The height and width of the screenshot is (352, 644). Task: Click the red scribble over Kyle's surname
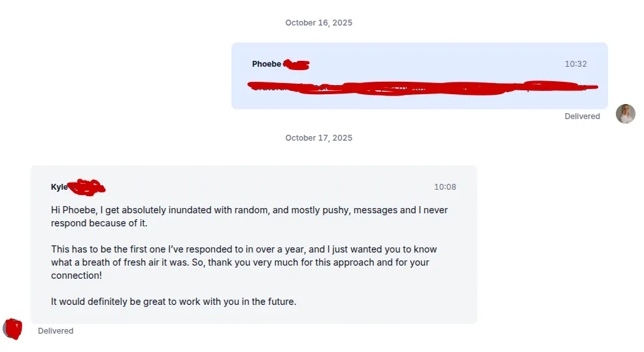tap(88, 187)
